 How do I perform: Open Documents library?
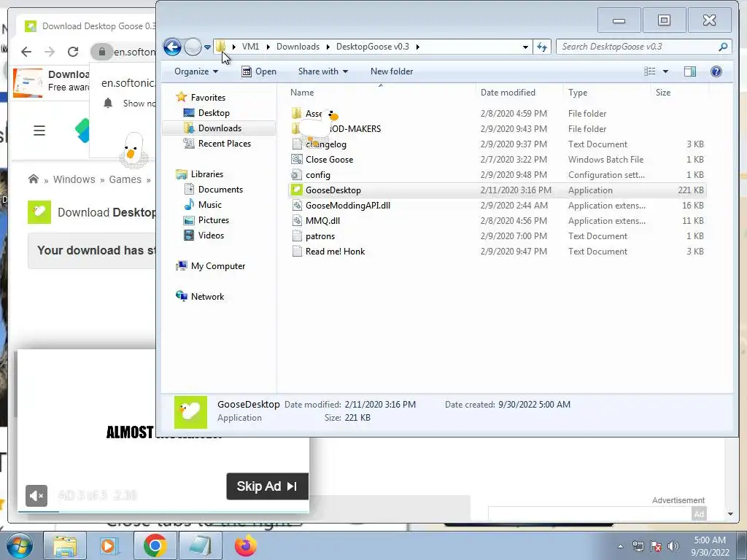click(x=220, y=190)
